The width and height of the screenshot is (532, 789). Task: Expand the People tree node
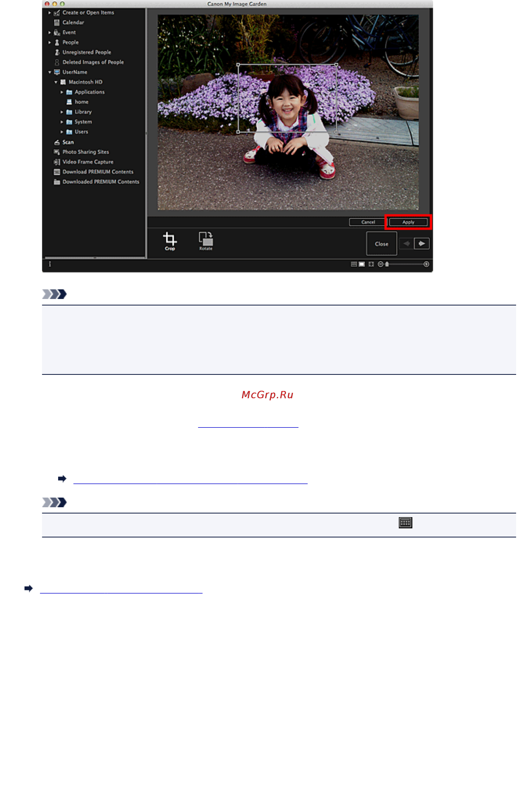(x=50, y=42)
